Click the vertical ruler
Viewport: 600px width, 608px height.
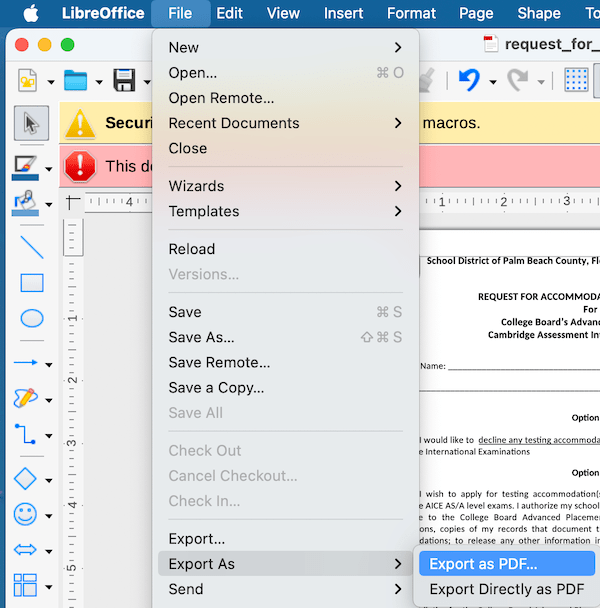pyautogui.click(x=73, y=411)
